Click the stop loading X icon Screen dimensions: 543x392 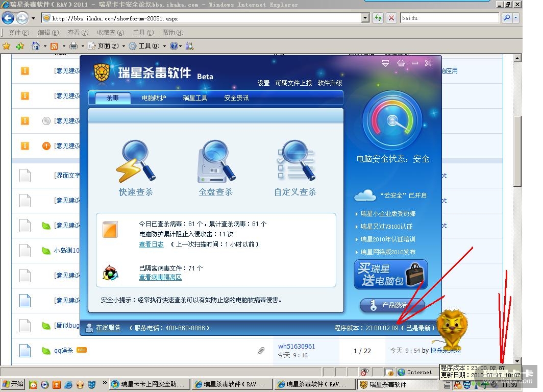391,18
